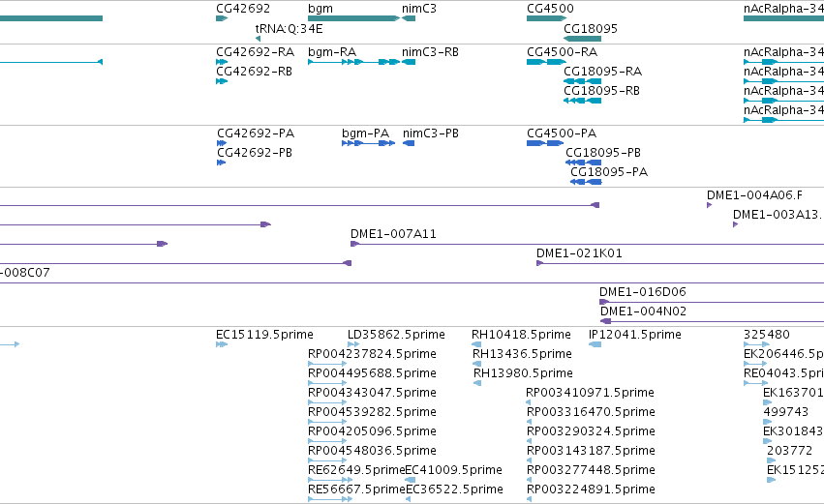Click RP004495688.5prime EST
This screenshot has width=824, height=504.
tap(327, 383)
